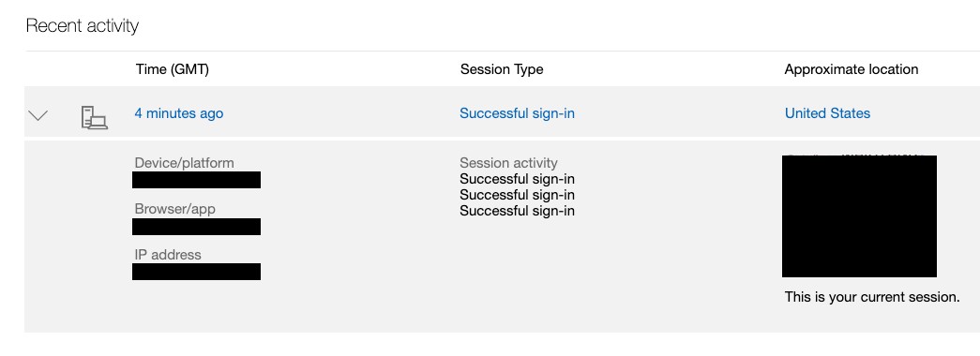The image size is (980, 356).
Task: Click the Browser/app label
Action: (174, 209)
